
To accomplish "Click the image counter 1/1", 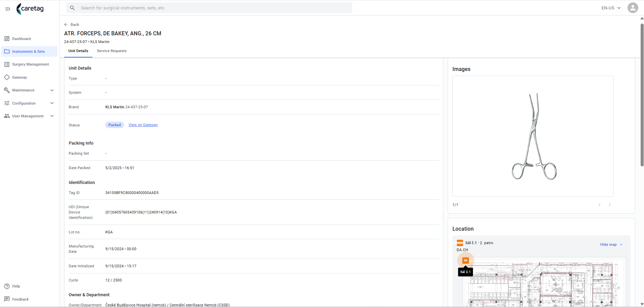I will point(455,205).
